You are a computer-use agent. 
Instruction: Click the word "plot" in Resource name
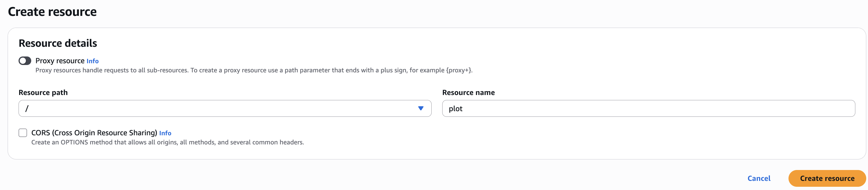455,109
